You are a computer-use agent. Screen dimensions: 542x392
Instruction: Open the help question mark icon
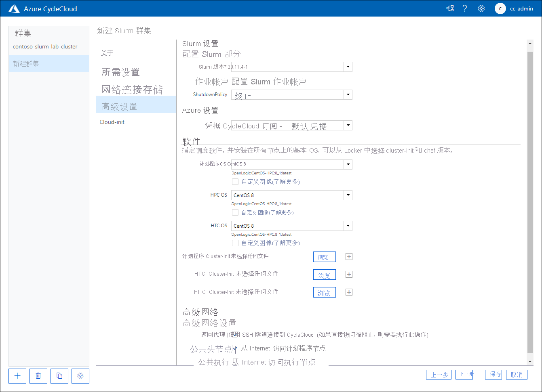(465, 8)
